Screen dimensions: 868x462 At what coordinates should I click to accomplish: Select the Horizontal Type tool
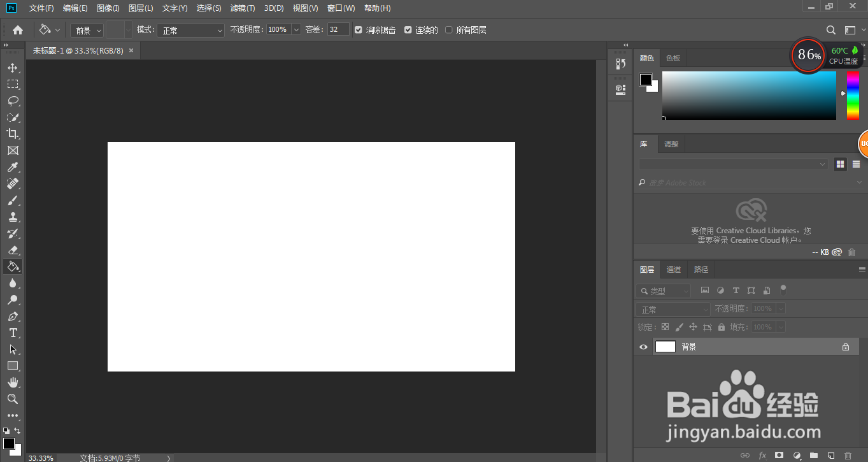tap(13, 333)
